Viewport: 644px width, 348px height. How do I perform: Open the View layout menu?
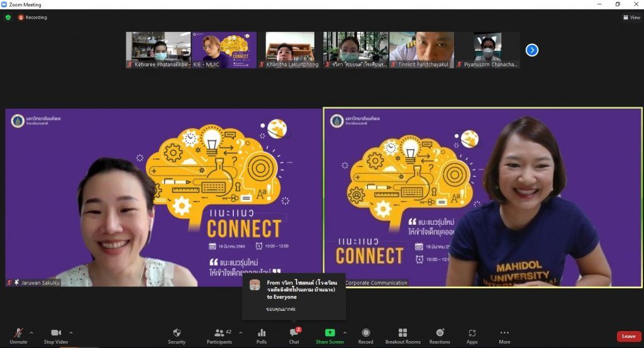pos(631,18)
